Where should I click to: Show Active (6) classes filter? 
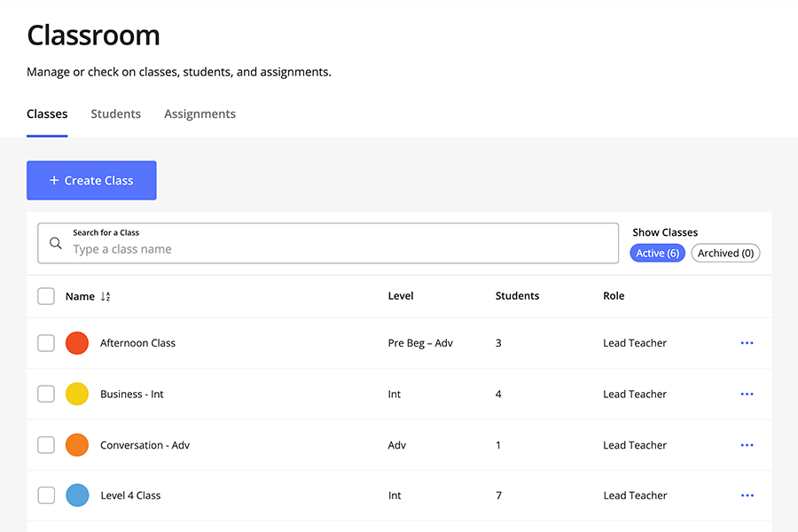657,254
